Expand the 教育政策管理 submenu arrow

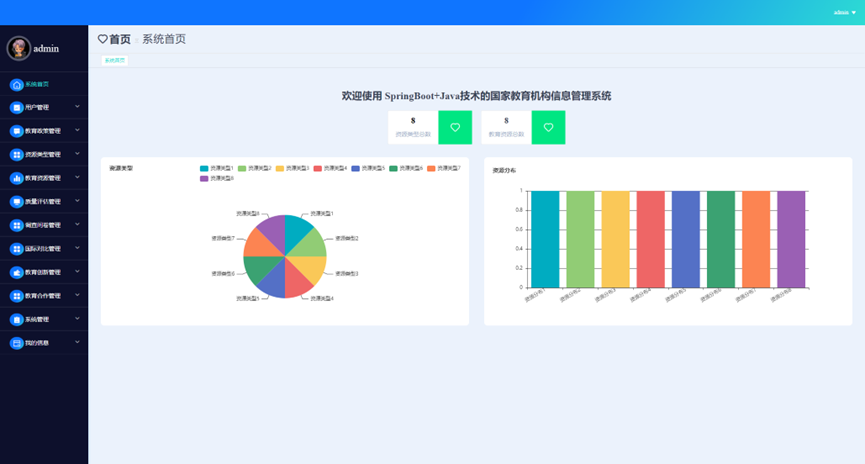[77, 130]
